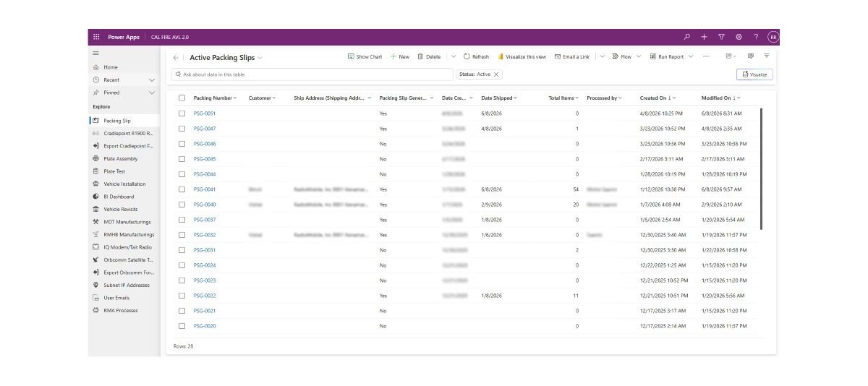Open the Power Apps app launcher waffle
This screenshot has height=386, width=868.
tap(96, 37)
